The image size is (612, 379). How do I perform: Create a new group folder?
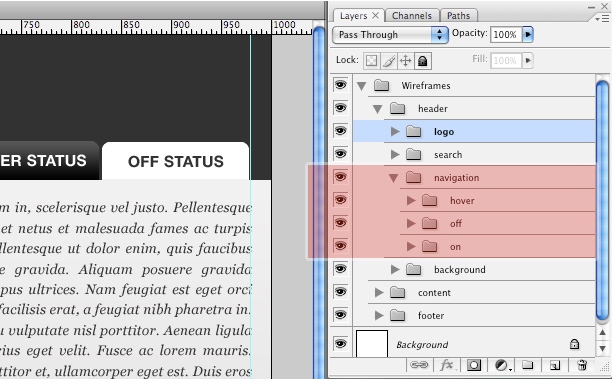(527, 365)
